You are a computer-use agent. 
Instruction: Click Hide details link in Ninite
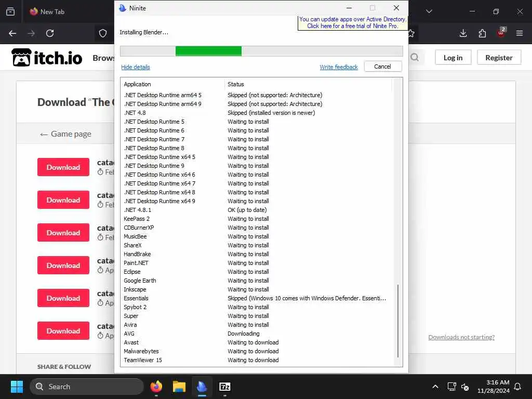pyautogui.click(x=136, y=67)
